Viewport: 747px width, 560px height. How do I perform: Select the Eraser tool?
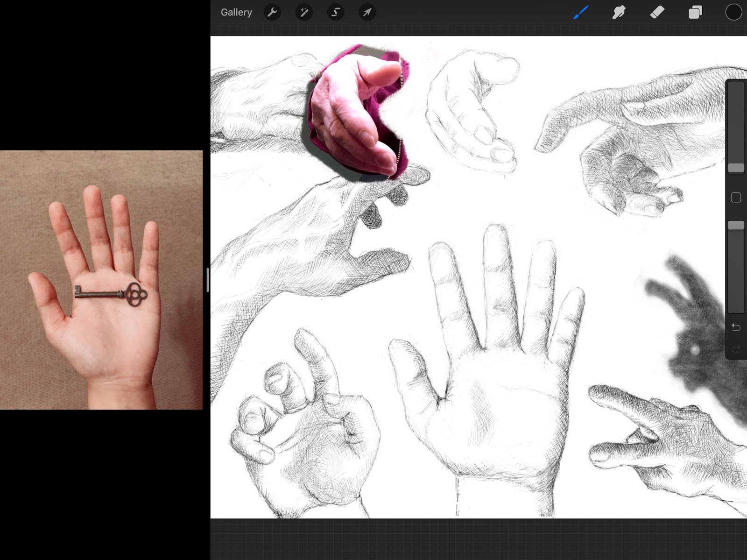pos(657,13)
